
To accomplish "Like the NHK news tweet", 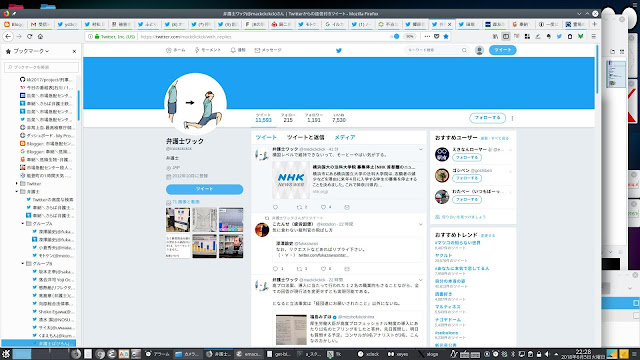I will [323, 207].
